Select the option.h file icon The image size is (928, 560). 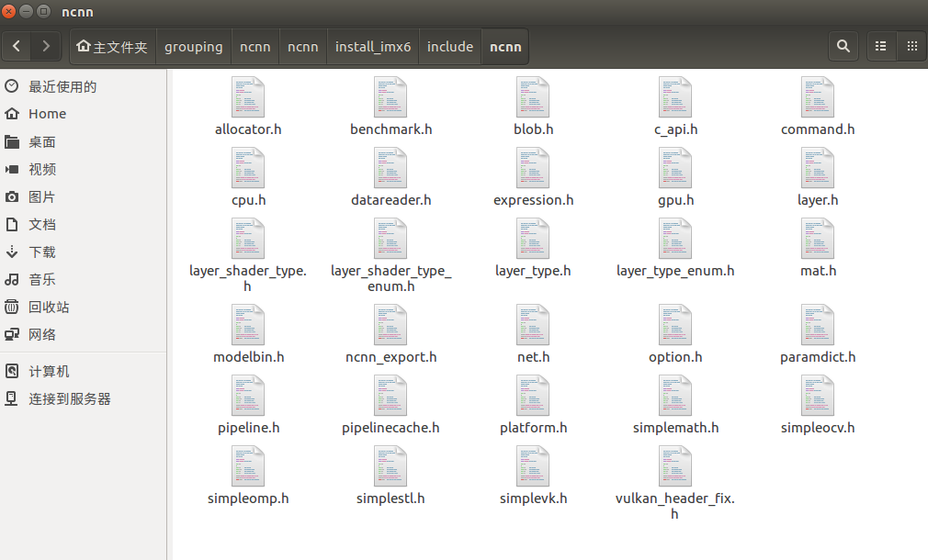(675, 325)
